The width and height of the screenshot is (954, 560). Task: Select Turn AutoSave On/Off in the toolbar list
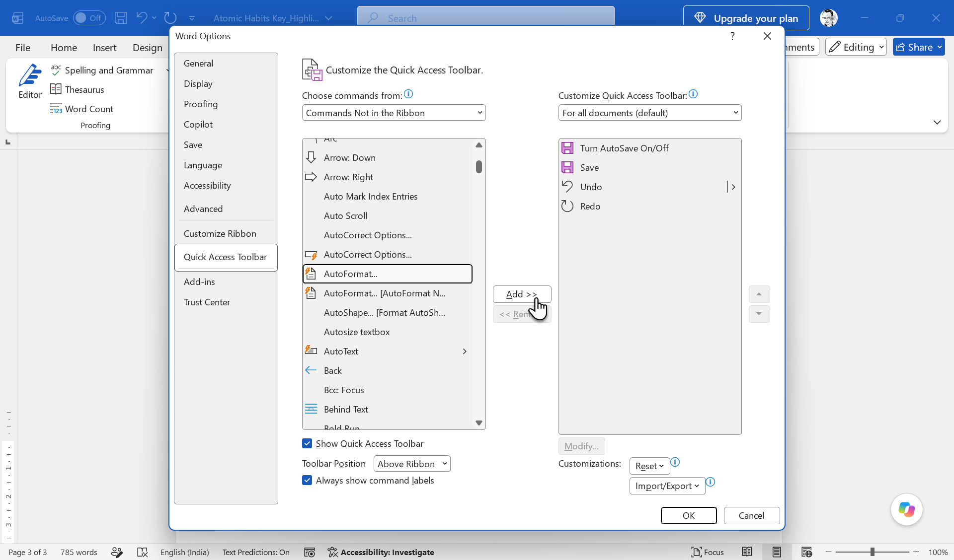click(649, 148)
